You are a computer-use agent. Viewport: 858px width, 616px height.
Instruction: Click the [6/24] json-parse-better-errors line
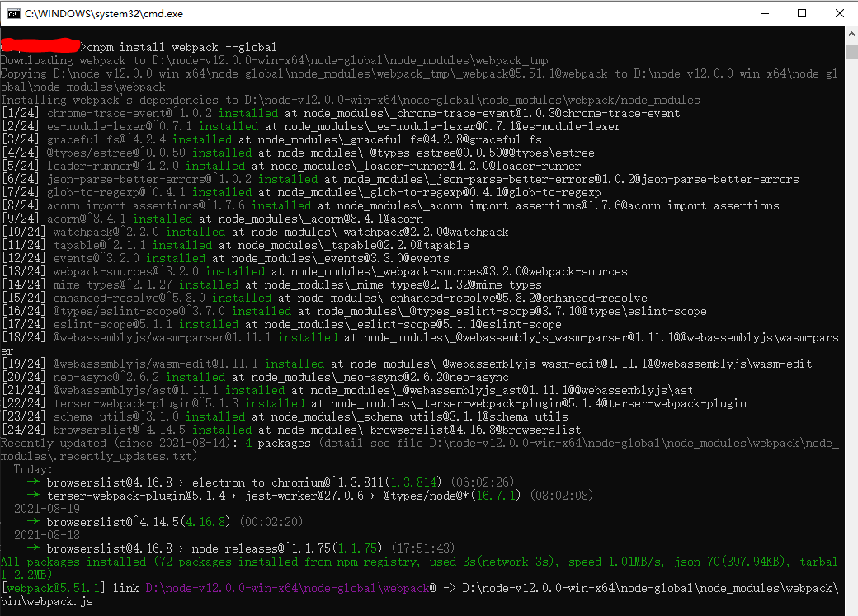click(x=401, y=179)
